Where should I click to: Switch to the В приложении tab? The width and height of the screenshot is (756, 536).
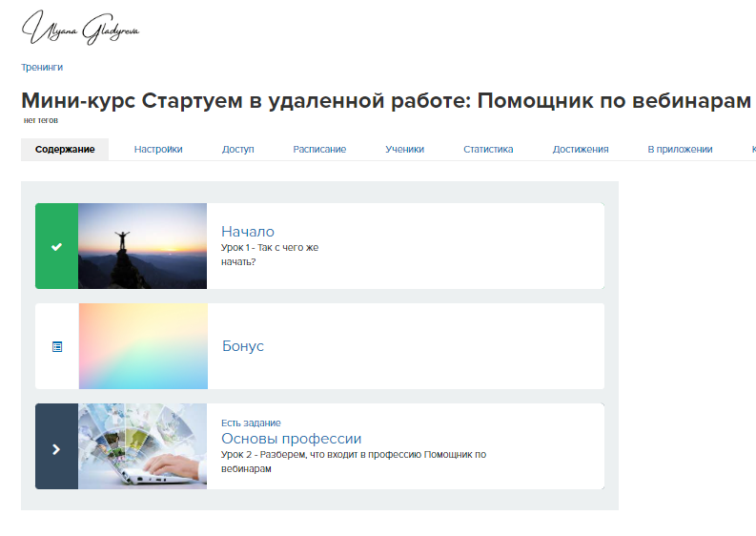[680, 149]
